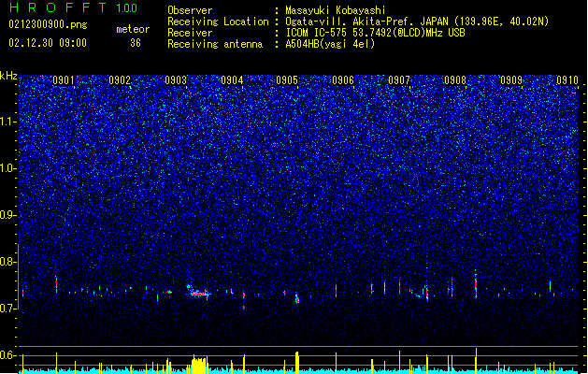Click the 0.6 kHz frequency label

8,355
